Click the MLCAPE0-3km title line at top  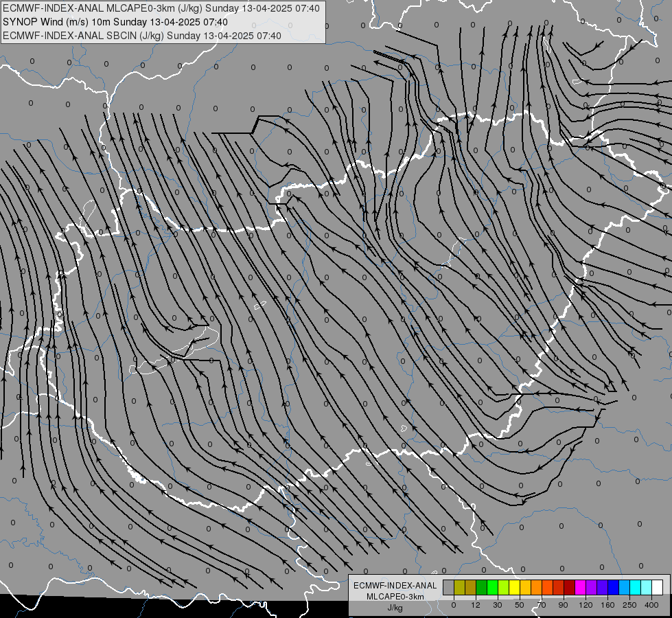click(x=161, y=8)
